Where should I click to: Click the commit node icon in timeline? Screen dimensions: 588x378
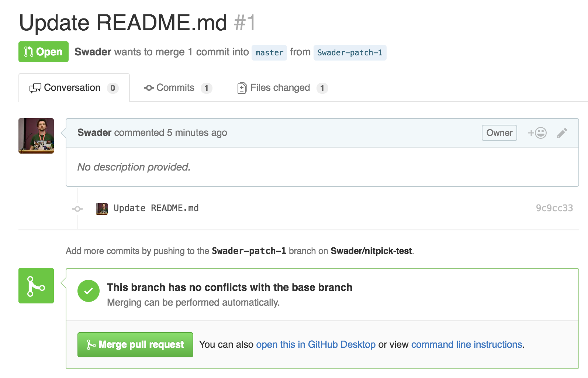[77, 209]
